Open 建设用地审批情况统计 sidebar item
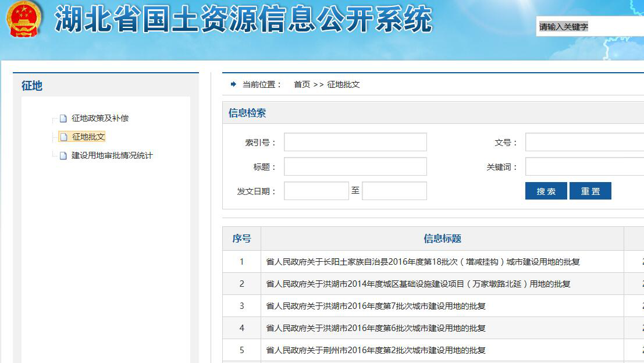 112,155
